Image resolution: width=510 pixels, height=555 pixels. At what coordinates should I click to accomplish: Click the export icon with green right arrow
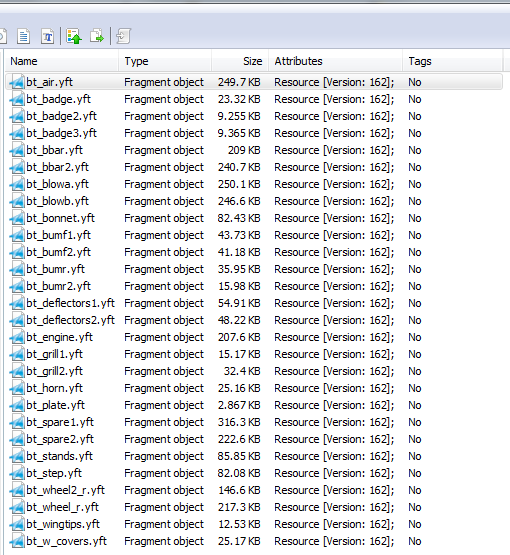(97, 36)
